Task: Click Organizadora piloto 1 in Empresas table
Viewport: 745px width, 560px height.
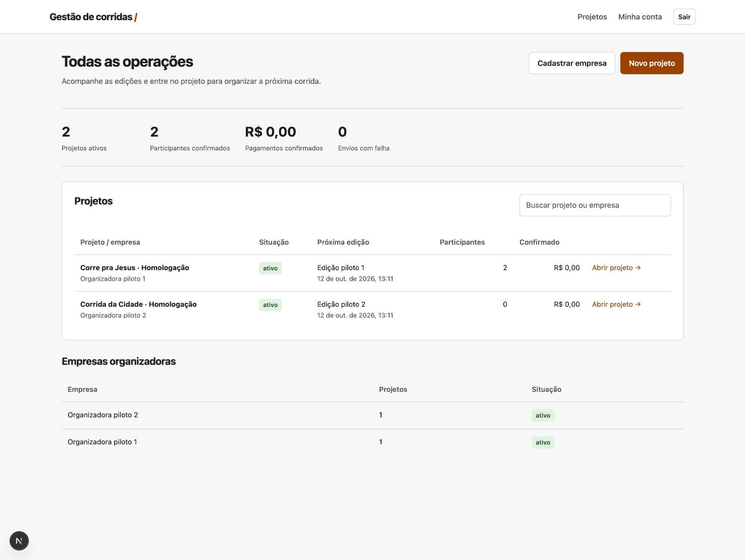Action: pyautogui.click(x=102, y=442)
